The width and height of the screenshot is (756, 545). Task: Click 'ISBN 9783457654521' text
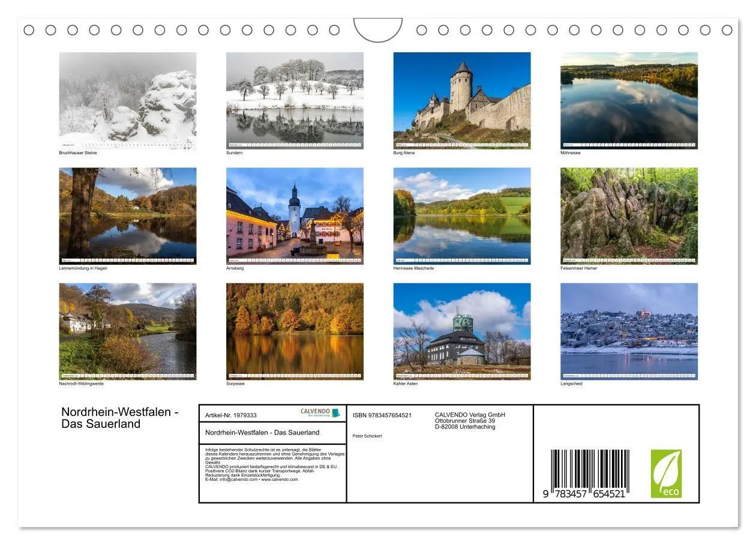coord(382,415)
